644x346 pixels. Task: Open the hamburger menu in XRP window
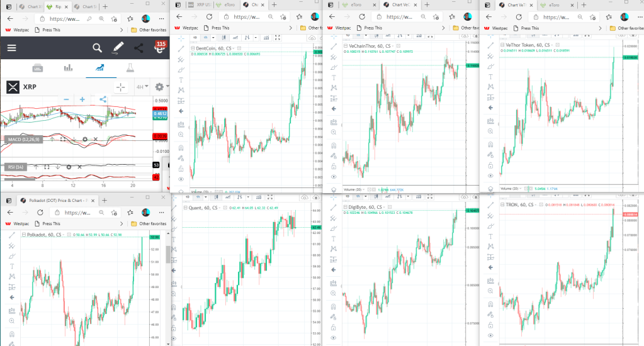point(12,48)
